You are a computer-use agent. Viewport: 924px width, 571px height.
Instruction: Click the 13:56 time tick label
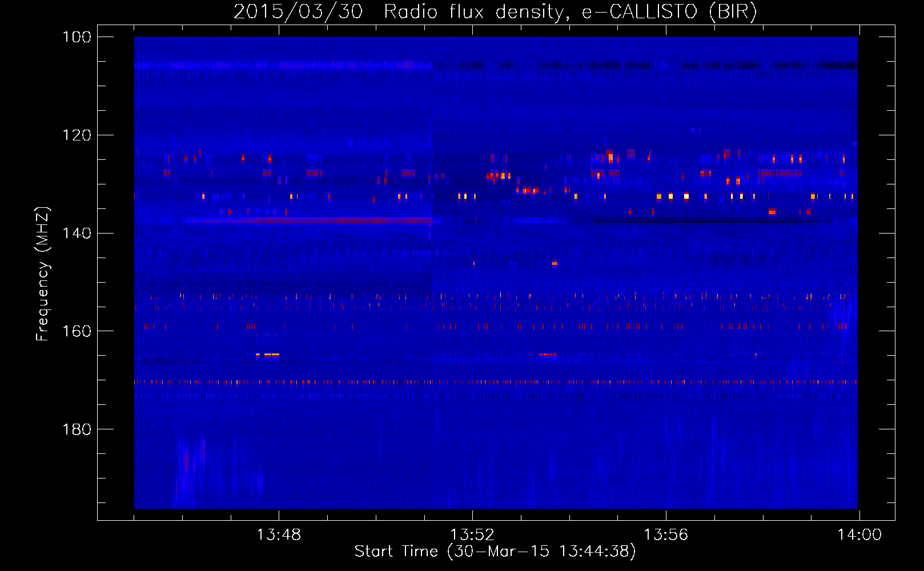point(666,535)
